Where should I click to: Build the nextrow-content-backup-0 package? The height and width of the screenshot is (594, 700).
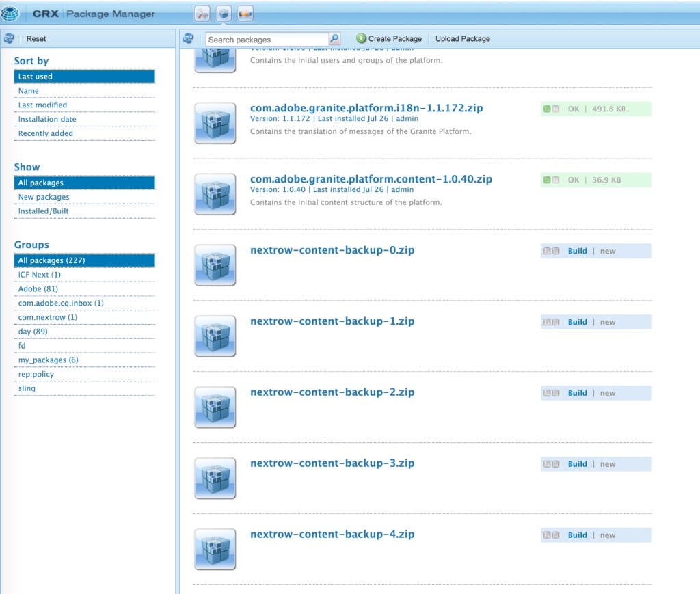[x=577, y=251]
